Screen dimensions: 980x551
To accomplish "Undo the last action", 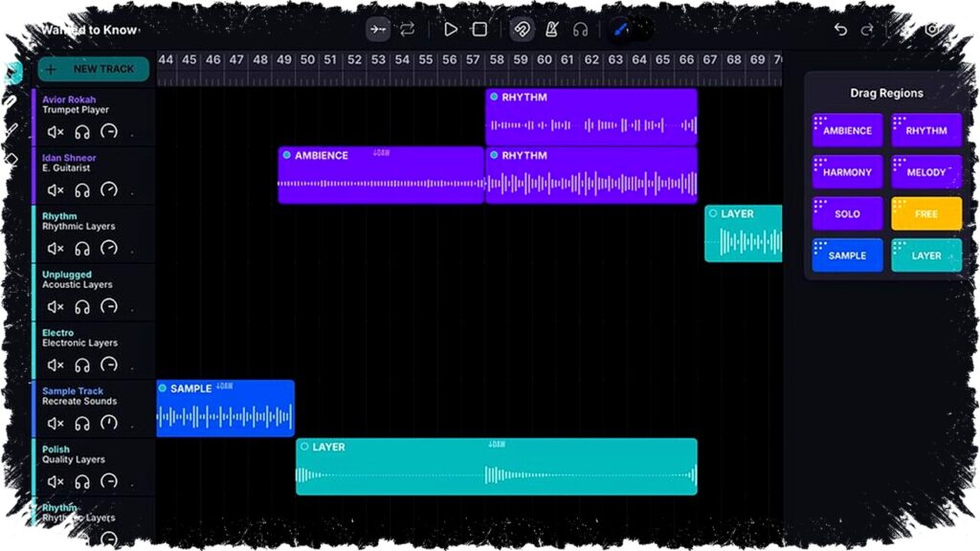I will [x=840, y=30].
